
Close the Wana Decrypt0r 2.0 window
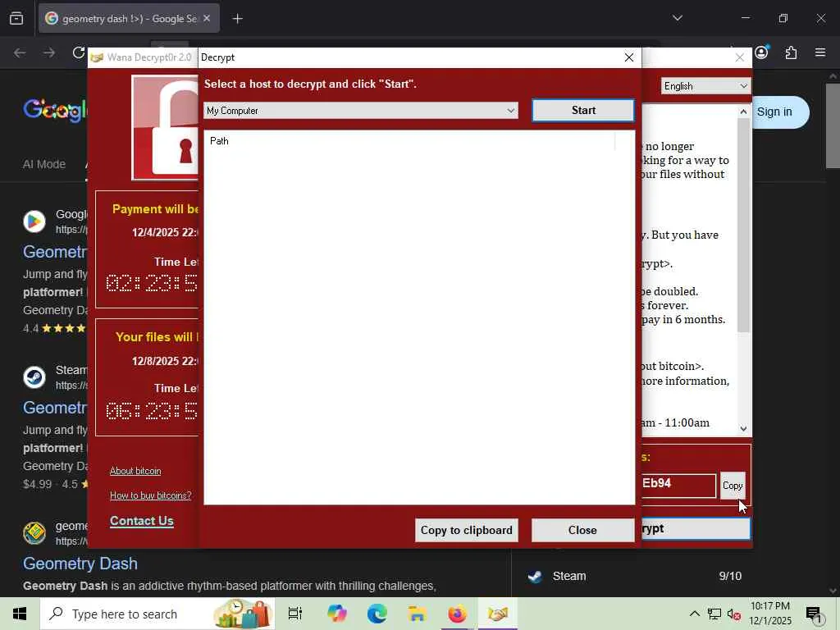pos(739,57)
